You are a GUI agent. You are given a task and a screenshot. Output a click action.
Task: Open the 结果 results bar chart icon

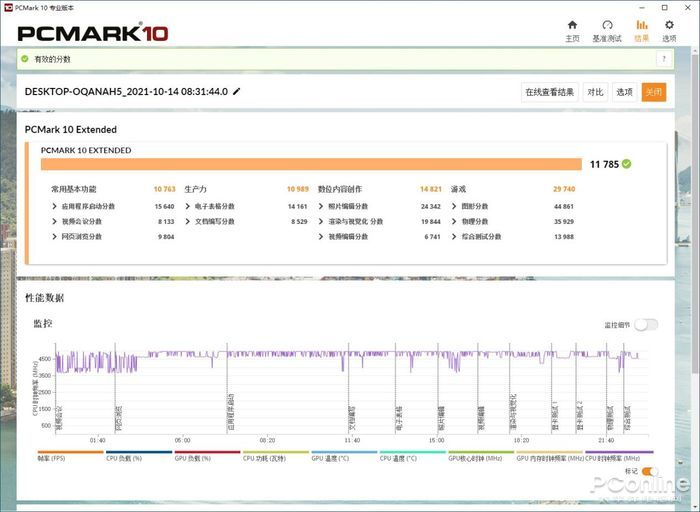point(642,25)
